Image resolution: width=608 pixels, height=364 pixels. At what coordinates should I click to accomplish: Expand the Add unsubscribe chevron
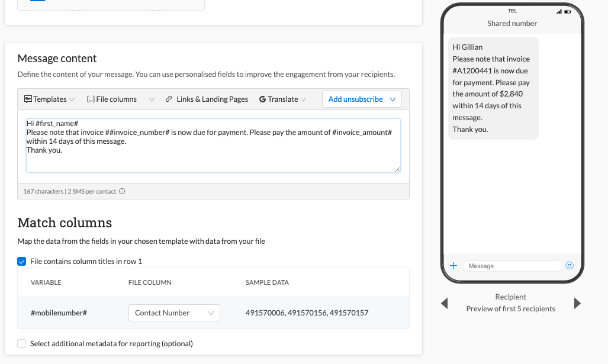[393, 99]
